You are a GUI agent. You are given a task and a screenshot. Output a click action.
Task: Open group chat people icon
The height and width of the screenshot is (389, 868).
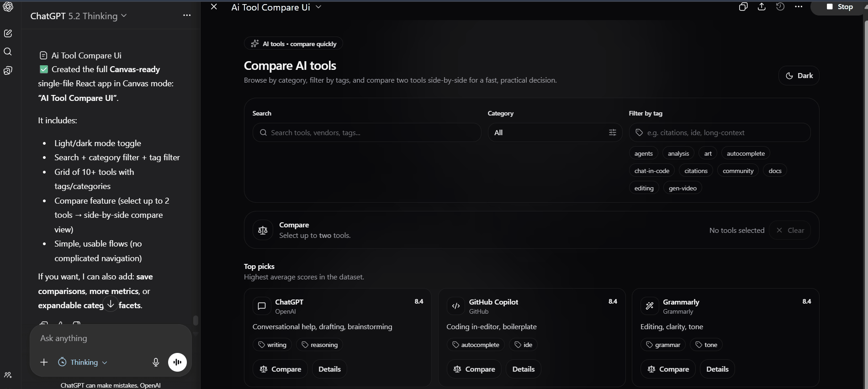(8, 375)
